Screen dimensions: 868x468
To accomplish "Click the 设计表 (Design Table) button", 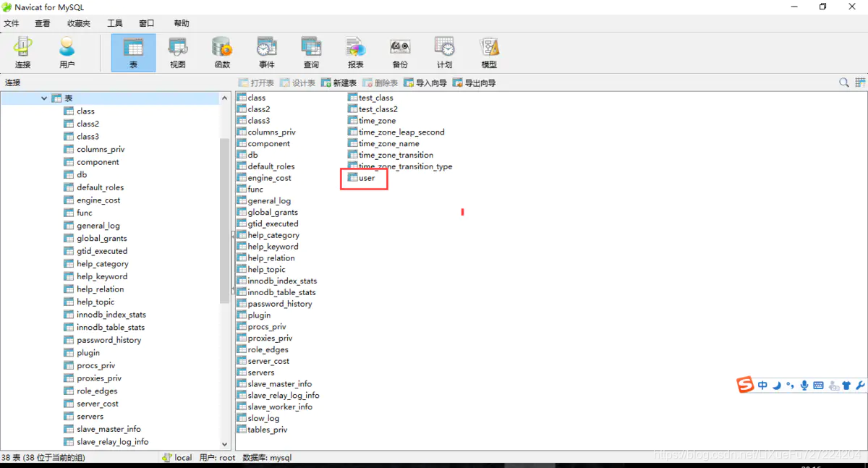I will click(x=297, y=82).
